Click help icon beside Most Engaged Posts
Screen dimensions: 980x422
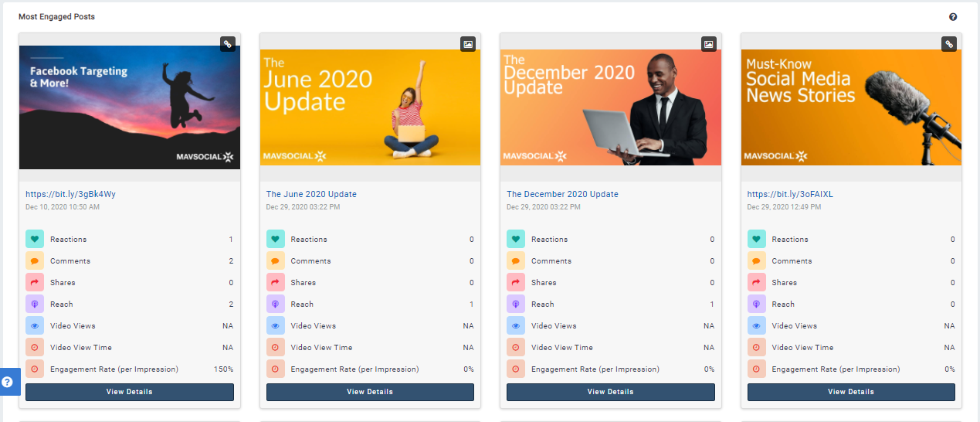pyautogui.click(x=953, y=17)
